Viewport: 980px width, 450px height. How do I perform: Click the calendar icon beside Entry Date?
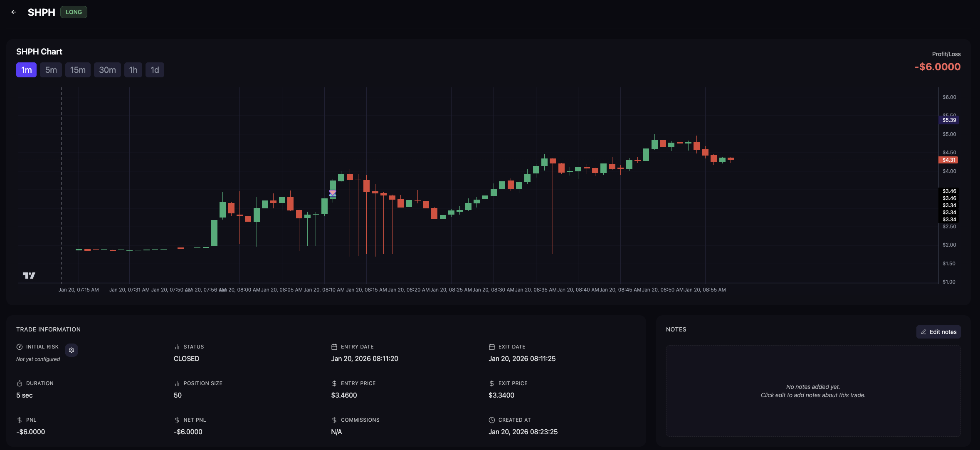(x=334, y=347)
